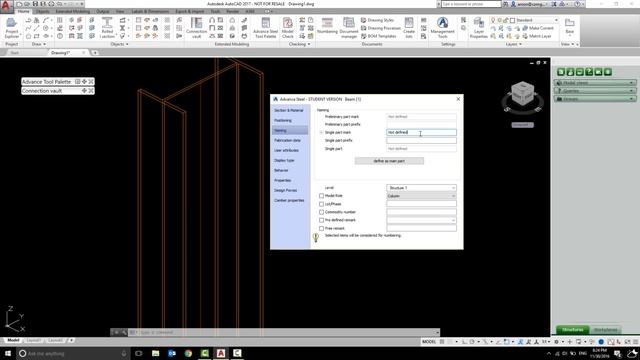The width and height of the screenshot is (640, 360).
Task: Click the Single part mark field
Action: [421, 132]
